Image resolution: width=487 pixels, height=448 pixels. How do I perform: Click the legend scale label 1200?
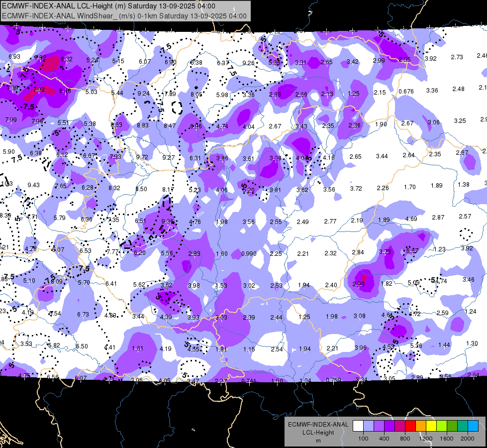[425, 439]
